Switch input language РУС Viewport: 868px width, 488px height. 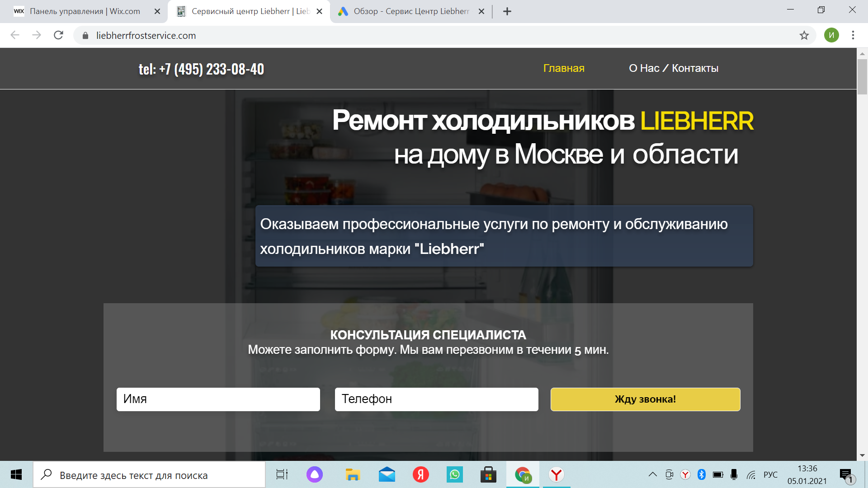point(770,475)
